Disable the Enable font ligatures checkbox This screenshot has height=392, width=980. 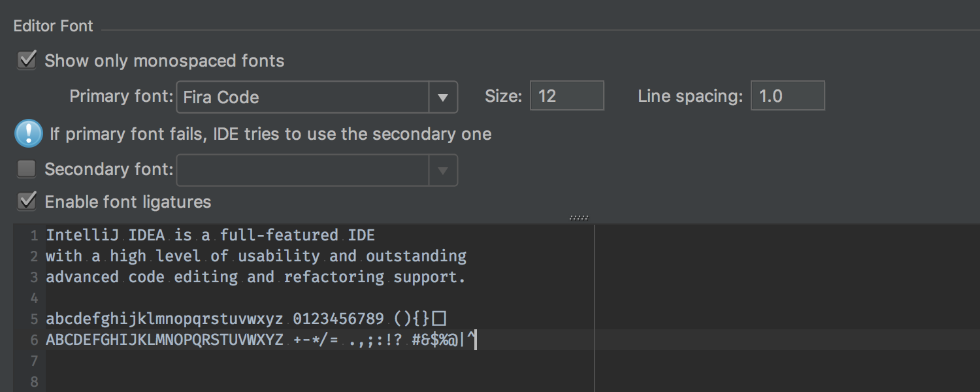point(26,201)
